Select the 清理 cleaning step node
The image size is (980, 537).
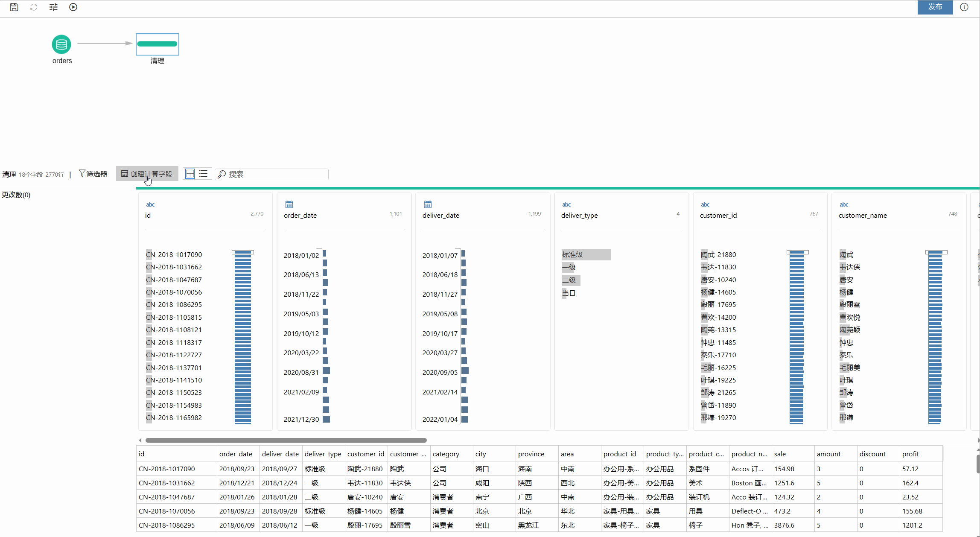pos(157,44)
